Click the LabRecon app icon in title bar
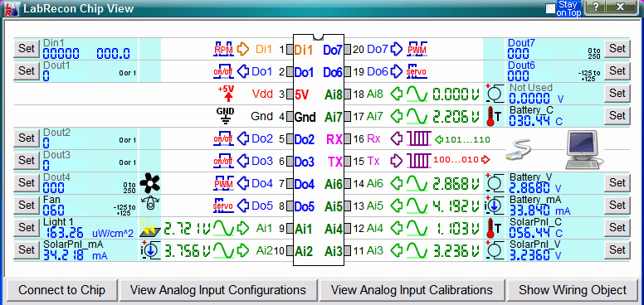 11,8
